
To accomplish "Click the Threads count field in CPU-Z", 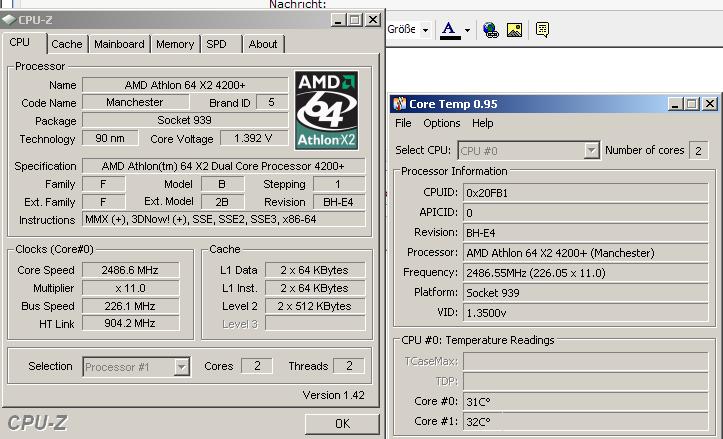I will 349,366.
